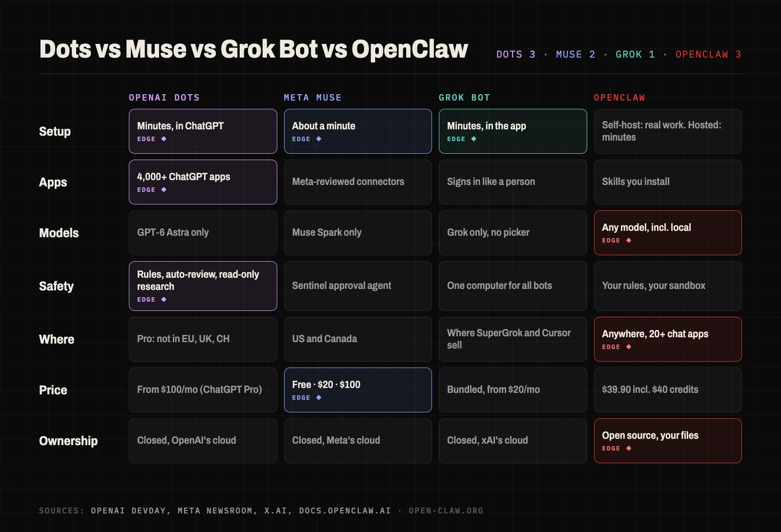Image resolution: width=781 pixels, height=532 pixels.
Task: Click the 'Muse Spark only' cell
Action: (358, 233)
